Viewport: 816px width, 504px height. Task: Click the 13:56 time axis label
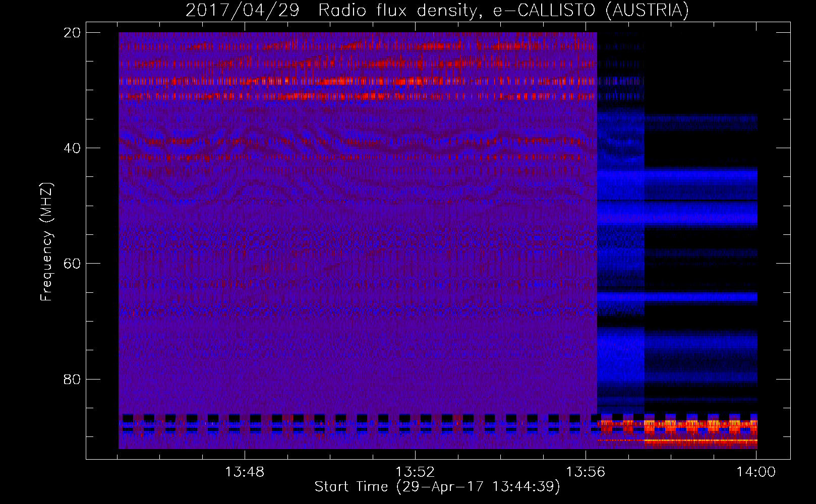(586, 472)
